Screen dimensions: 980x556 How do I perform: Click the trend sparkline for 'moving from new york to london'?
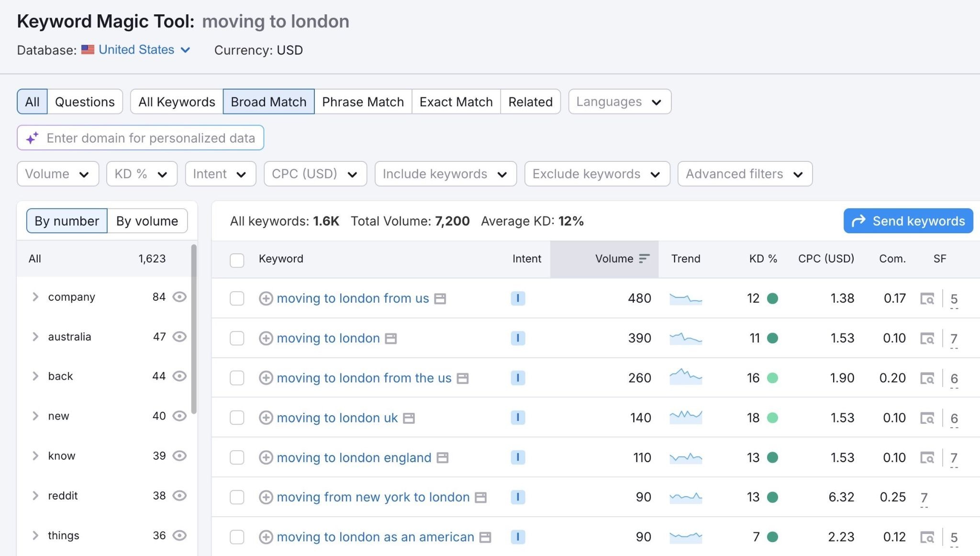point(686,497)
